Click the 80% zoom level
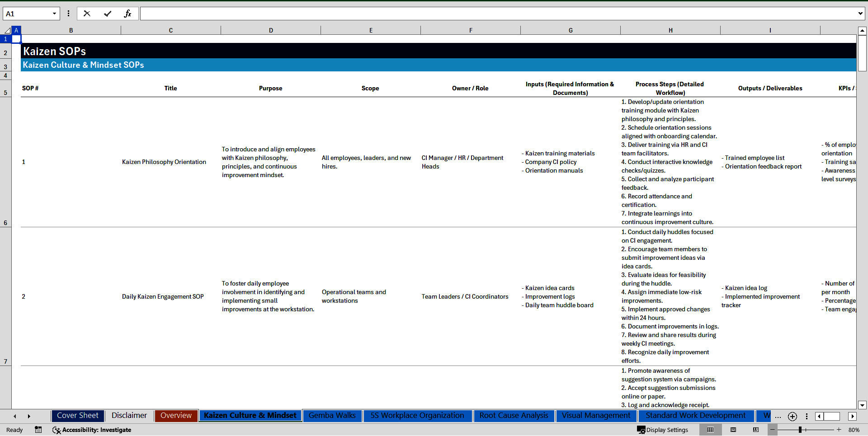Viewport: 868px width, 436px height. [854, 430]
